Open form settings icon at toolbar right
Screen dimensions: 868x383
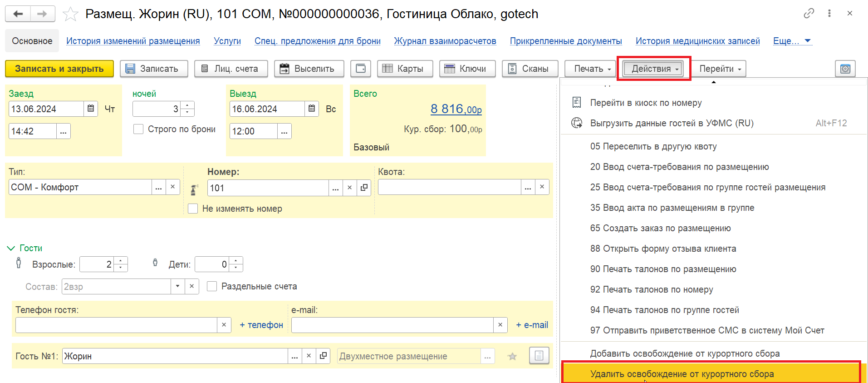tap(845, 69)
